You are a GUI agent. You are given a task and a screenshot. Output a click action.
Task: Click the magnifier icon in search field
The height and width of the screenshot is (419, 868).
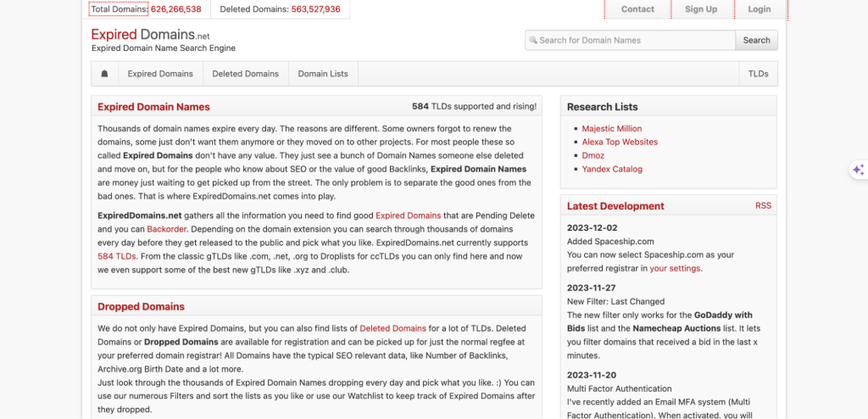click(533, 40)
